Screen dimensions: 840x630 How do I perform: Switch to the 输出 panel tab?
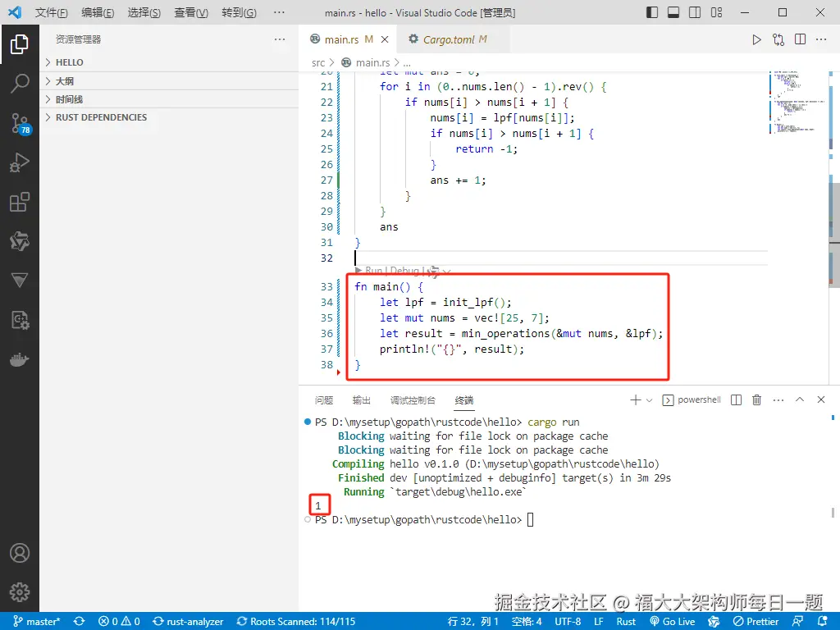pos(362,400)
